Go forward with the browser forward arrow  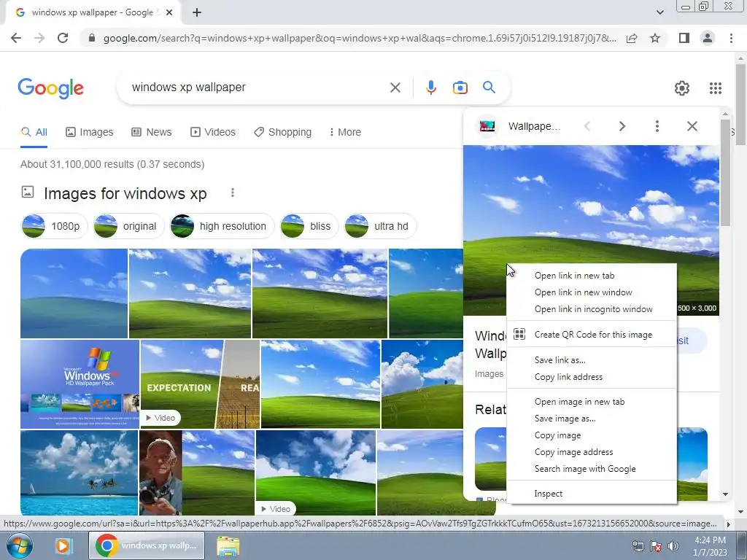click(39, 38)
